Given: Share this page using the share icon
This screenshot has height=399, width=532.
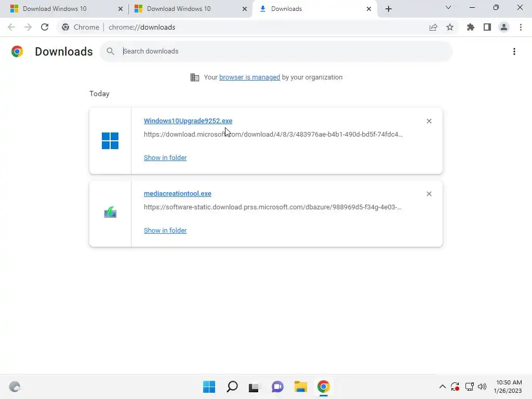Looking at the screenshot, I should point(433,27).
